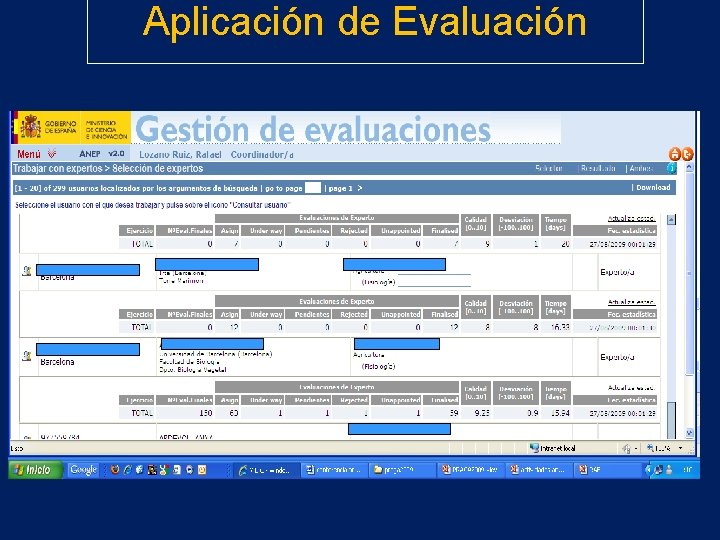
Task: Expand hidden system tray icons arrow
Action: coord(648,470)
